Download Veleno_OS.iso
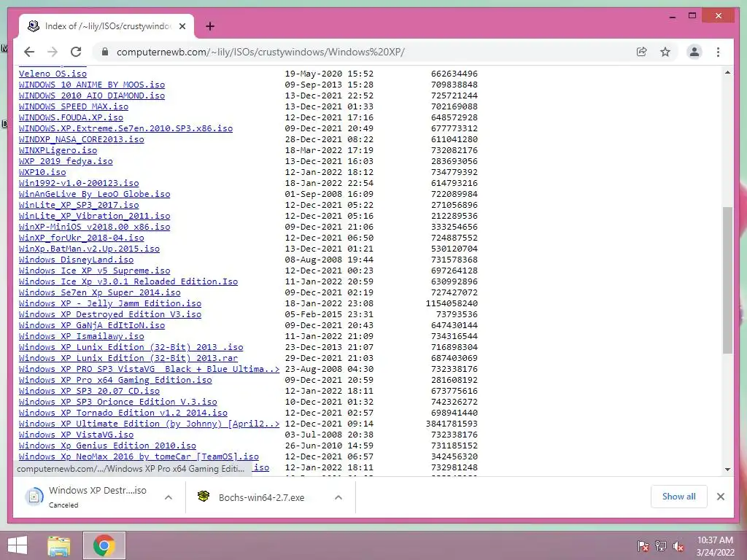 point(53,74)
